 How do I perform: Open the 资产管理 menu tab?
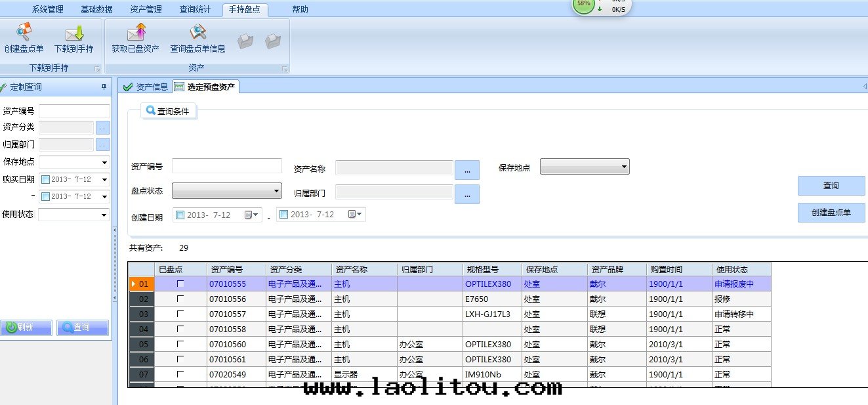pos(146,9)
